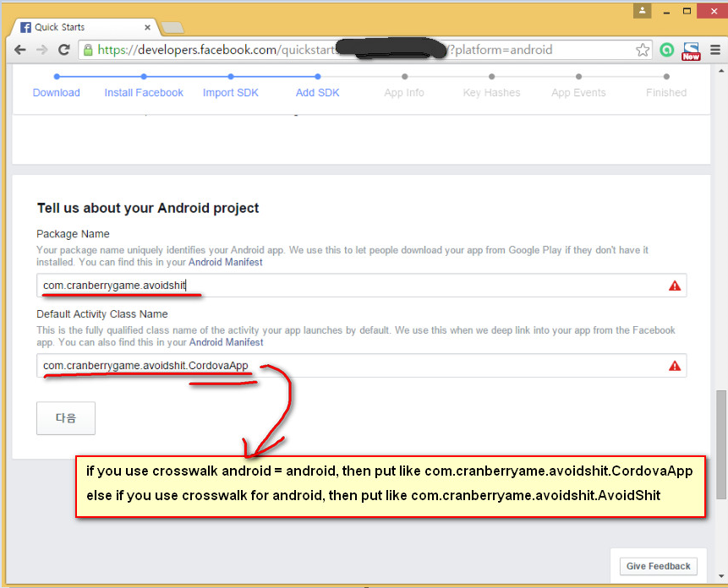Go back with the browser back arrow
This screenshot has width=728, height=588.
(20, 50)
